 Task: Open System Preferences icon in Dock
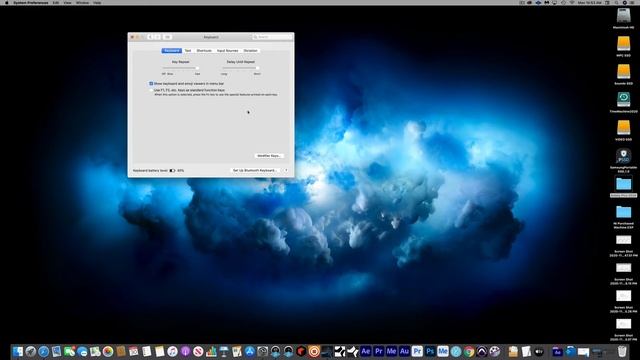tap(262, 351)
